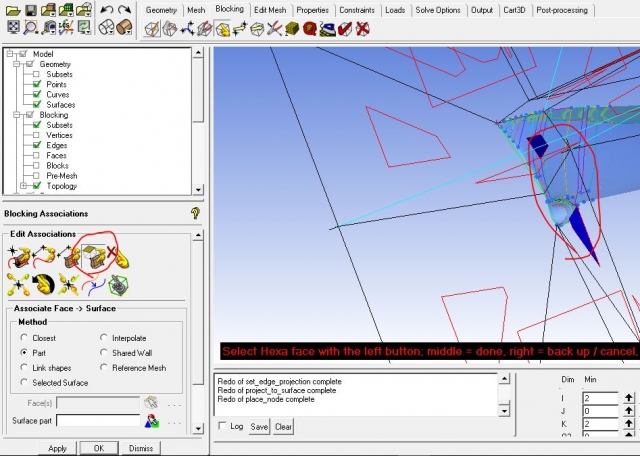Click the Save Project floppy disk icon

pyautogui.click(x=32, y=10)
